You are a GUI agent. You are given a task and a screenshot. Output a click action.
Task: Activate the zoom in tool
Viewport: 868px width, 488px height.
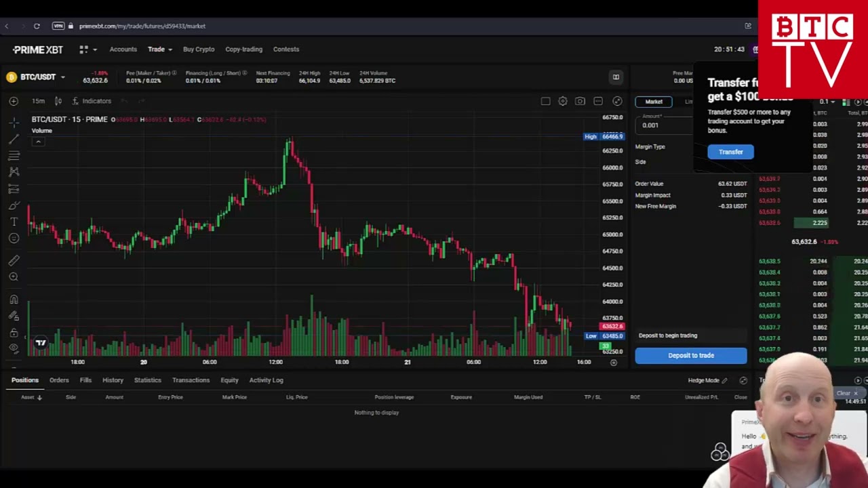(14, 277)
